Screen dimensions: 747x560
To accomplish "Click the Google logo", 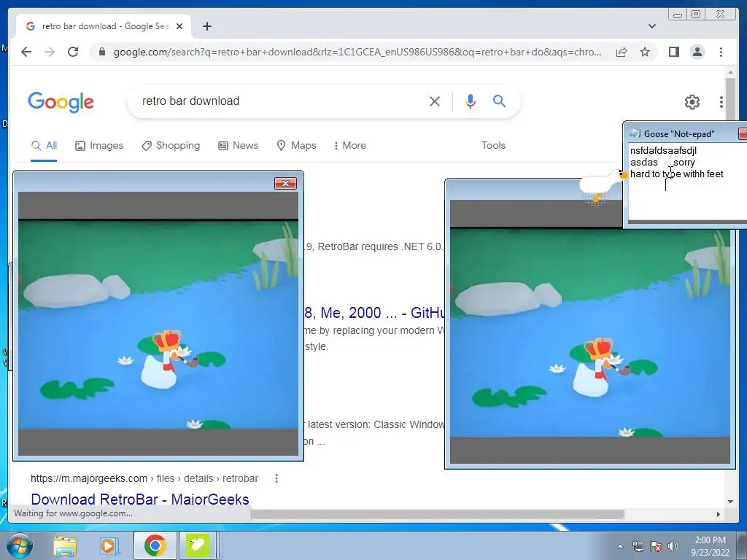I will point(61,102).
